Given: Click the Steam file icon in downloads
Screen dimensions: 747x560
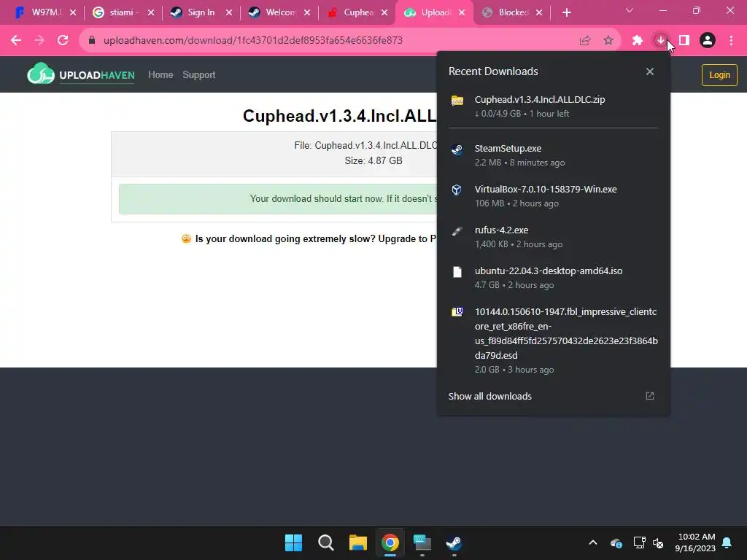Looking at the screenshot, I should pos(457,149).
